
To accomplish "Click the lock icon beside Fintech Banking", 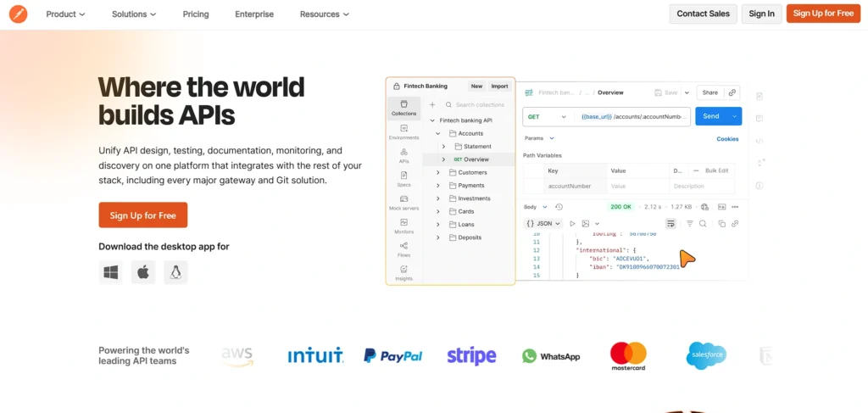I will coord(396,87).
